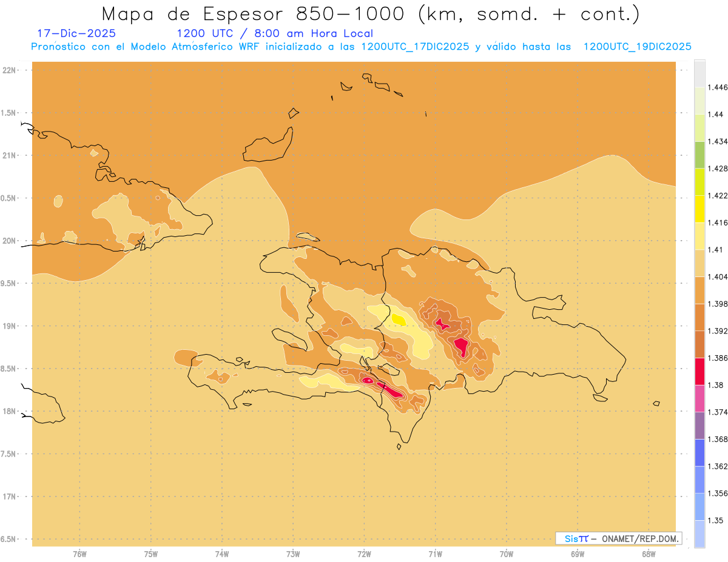Click the colorbar value '1.386'
The height and width of the screenshot is (562, 728).
(x=718, y=358)
